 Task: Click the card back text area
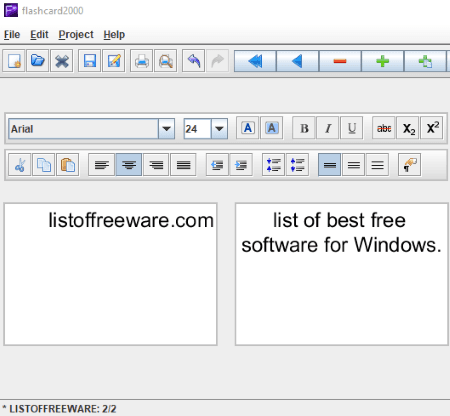(x=342, y=274)
